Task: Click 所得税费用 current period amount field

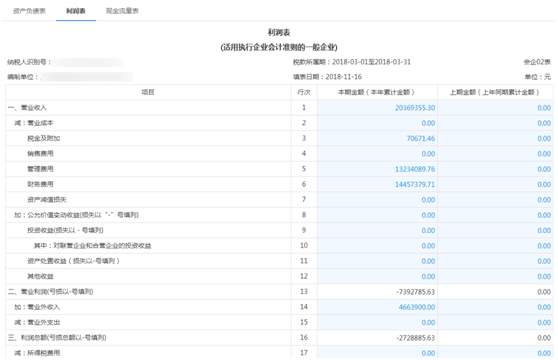Action: click(x=377, y=353)
